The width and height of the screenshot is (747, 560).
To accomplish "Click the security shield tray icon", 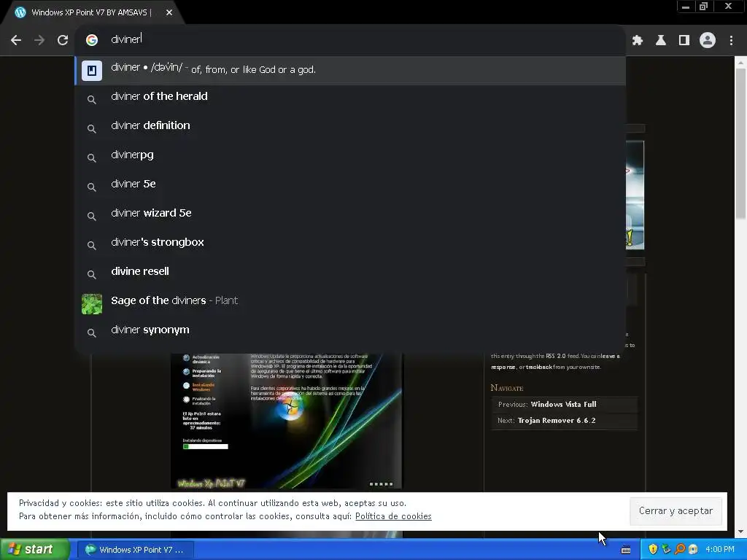I will pos(653,549).
